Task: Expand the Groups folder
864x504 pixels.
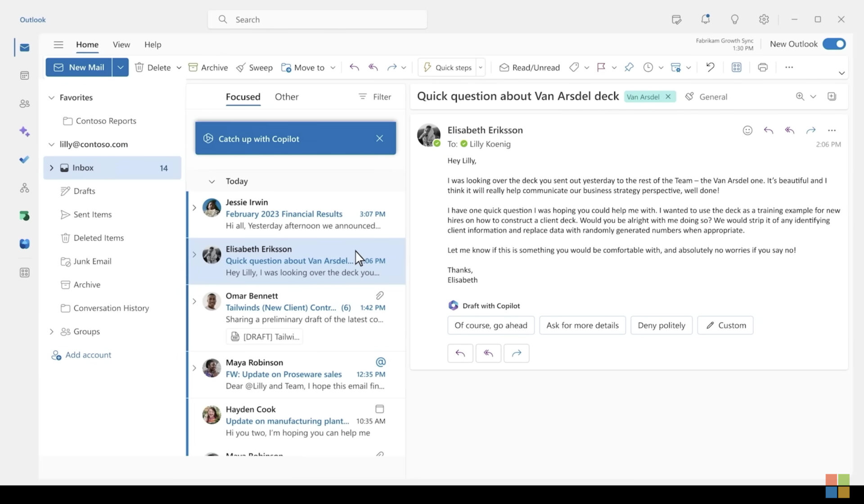Action: coord(51,332)
